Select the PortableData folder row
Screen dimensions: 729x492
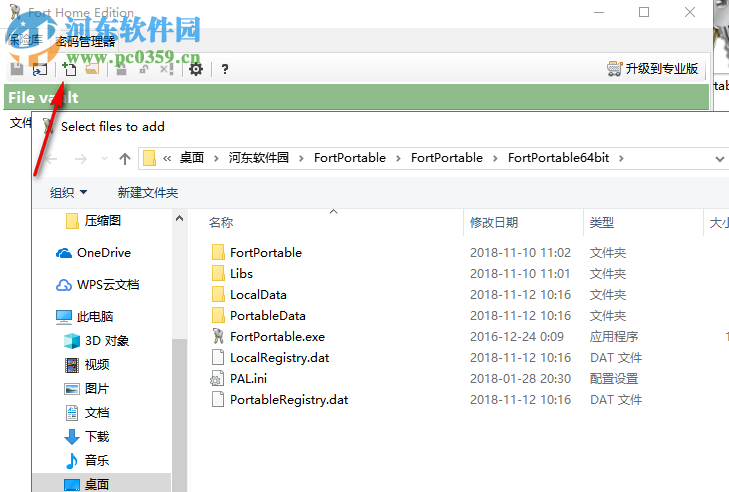click(268, 315)
